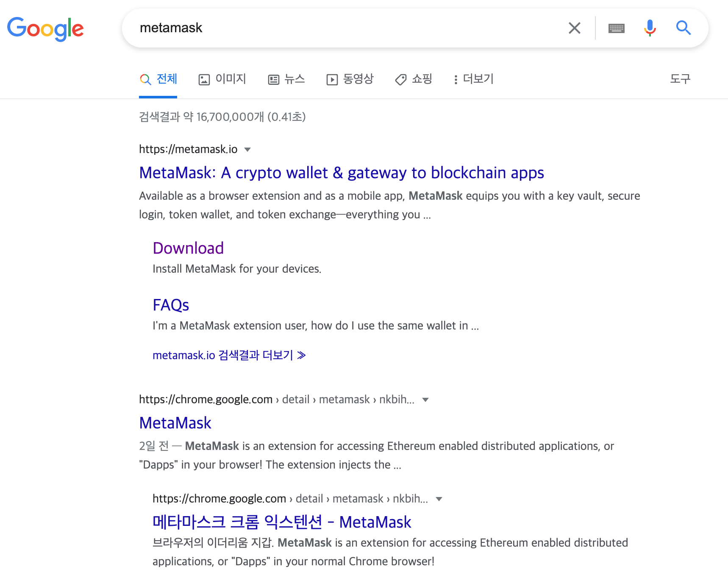Open the on-screen keyboard input tool

(x=617, y=28)
